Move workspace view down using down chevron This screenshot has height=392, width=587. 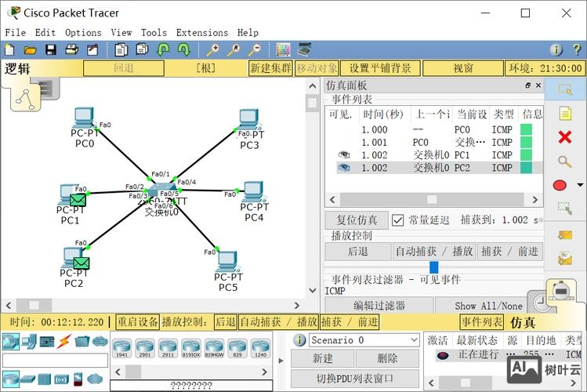pyautogui.click(x=313, y=290)
